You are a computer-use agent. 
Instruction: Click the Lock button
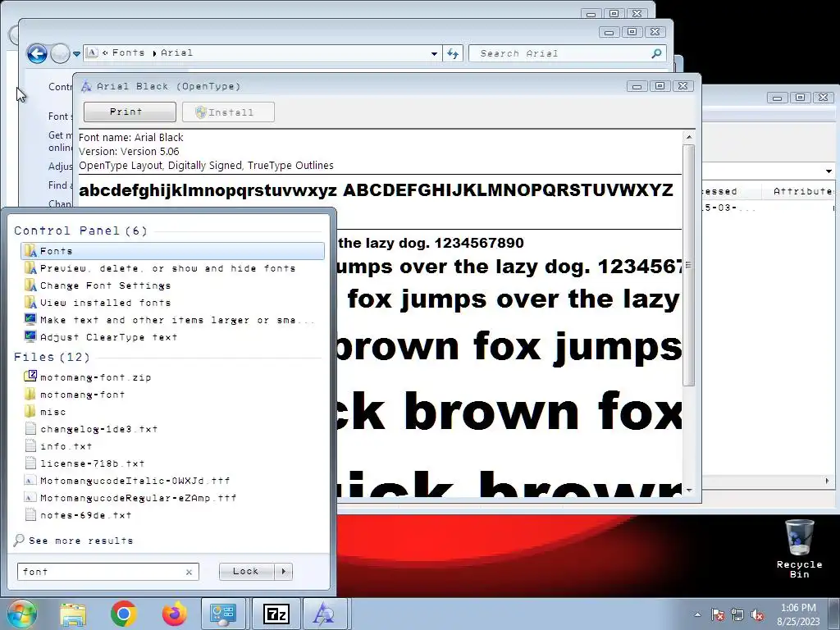246,572
